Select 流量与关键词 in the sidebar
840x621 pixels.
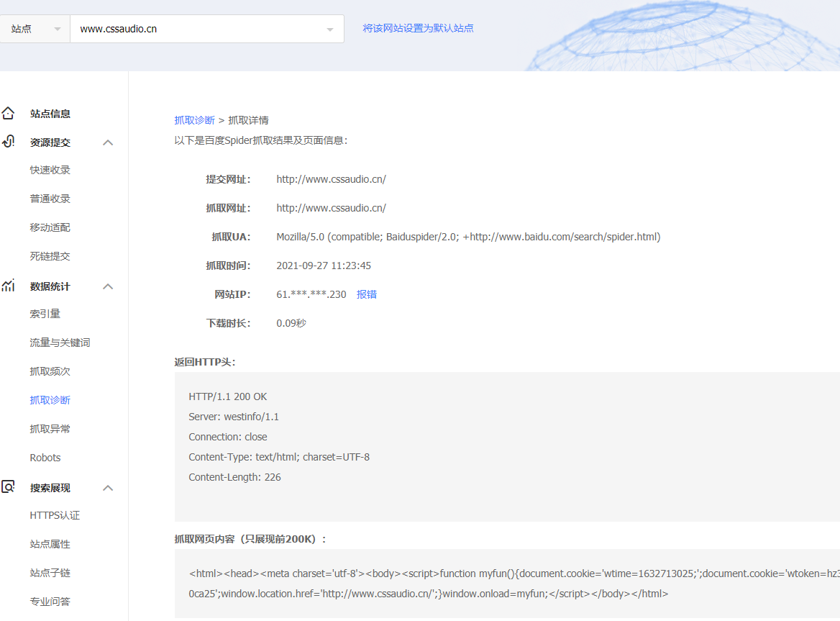coord(60,343)
